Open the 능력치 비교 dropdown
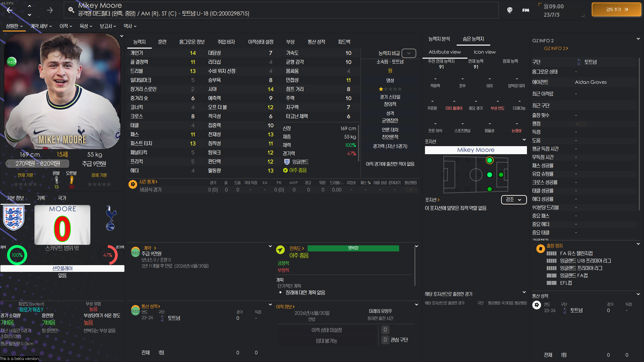This screenshot has height=362, width=644. 409,53
